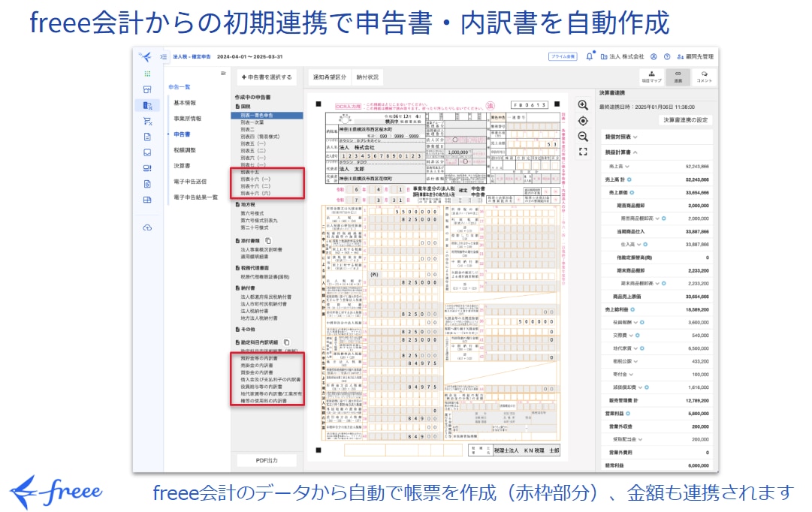Open the table layout icon in left rail

point(147,200)
